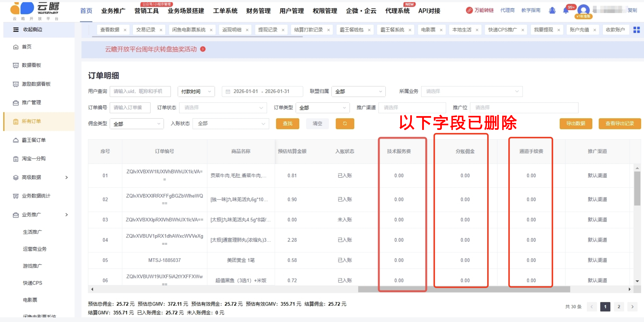Screen dimensions: 644x322
Task: Click the orange refresh icon button
Action: pyautogui.click(x=345, y=123)
